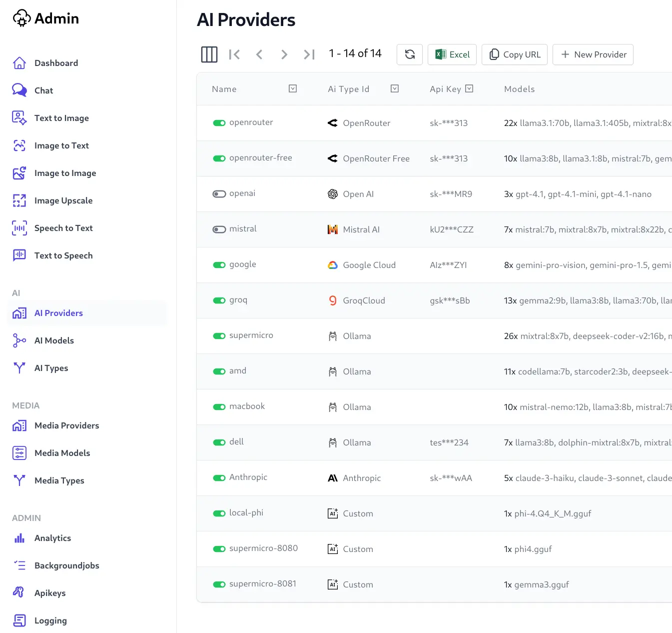Click the Custom AI icon in local-phi row
Viewport: 672px width, 633px height.
coord(333,513)
